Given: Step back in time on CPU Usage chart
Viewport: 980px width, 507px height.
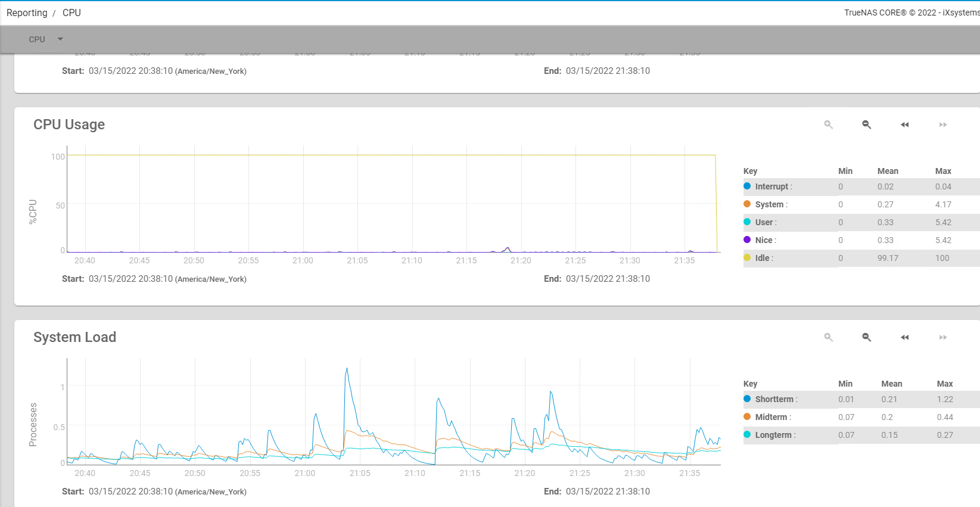Looking at the screenshot, I should [905, 125].
